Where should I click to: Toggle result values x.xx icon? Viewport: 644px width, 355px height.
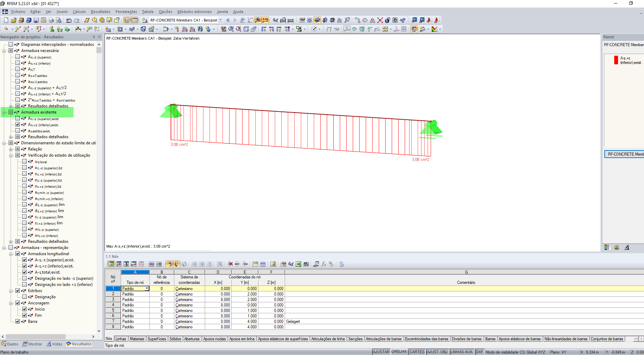pyautogui.click(x=265, y=20)
